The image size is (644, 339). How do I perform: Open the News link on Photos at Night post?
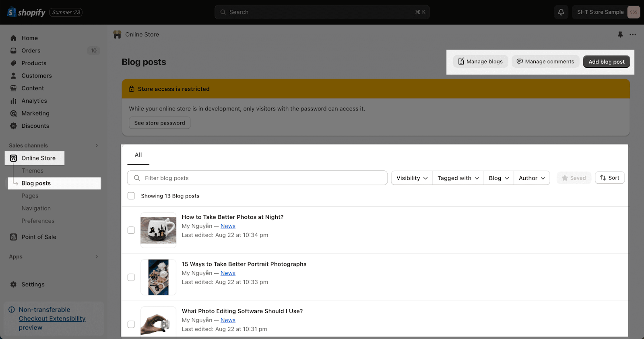click(x=228, y=226)
